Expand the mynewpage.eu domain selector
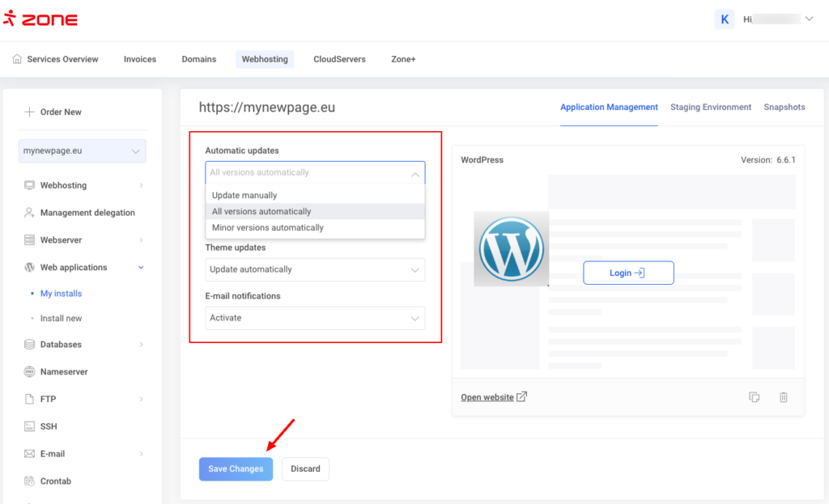This screenshot has height=504, width=829. 82,151
